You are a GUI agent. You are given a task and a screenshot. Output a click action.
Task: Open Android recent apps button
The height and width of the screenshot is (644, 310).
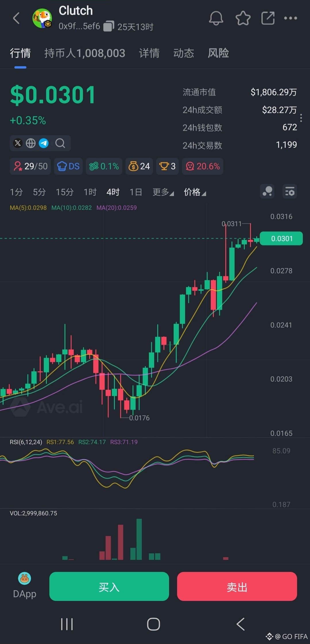(x=67, y=624)
